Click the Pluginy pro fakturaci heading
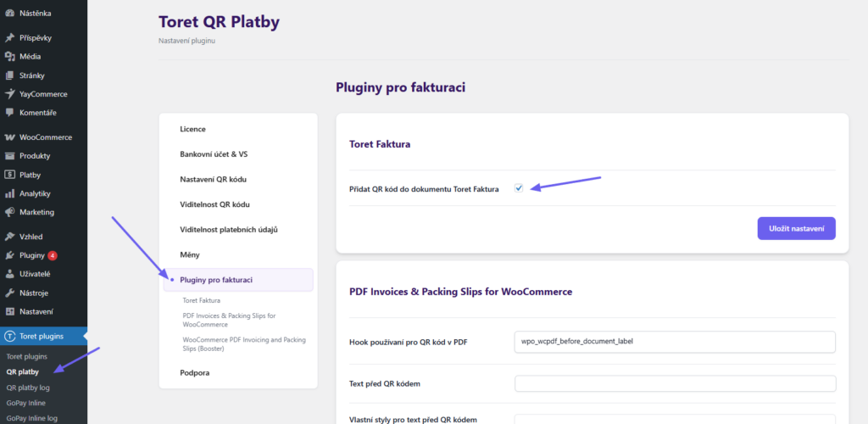The image size is (868, 424). (x=401, y=86)
